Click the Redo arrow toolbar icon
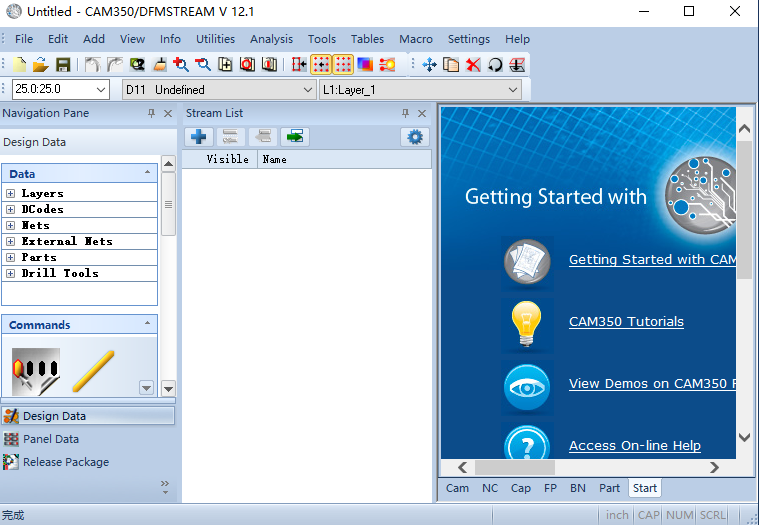The image size is (759, 525). click(115, 64)
